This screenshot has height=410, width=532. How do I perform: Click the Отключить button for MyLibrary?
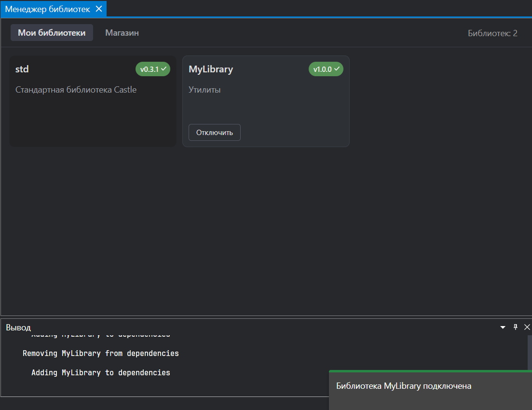click(215, 132)
